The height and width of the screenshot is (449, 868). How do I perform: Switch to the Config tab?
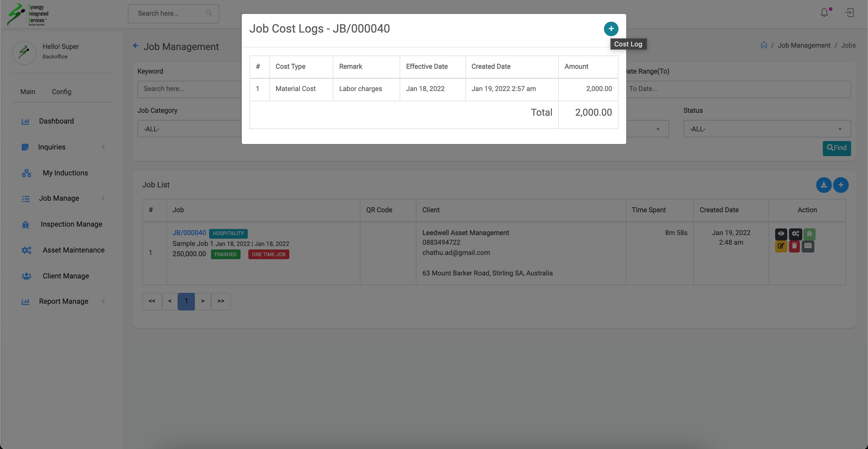tap(61, 92)
